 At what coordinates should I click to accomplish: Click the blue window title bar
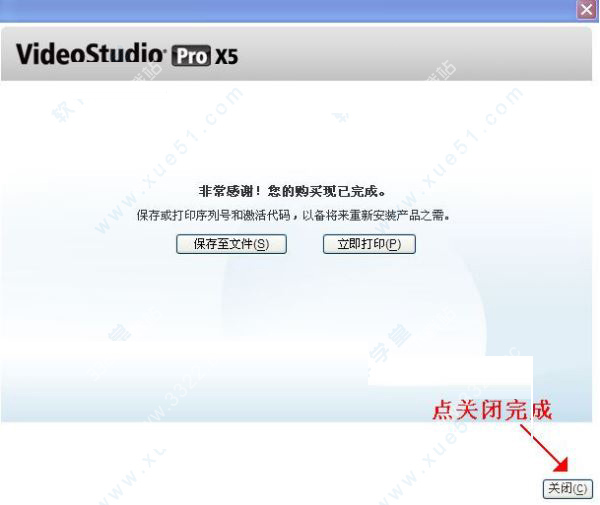(287, 10)
